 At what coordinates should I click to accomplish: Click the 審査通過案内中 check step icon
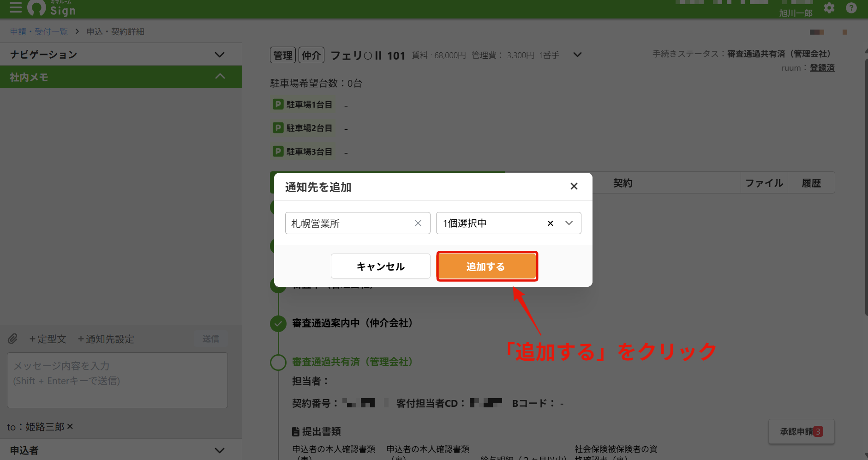point(278,323)
